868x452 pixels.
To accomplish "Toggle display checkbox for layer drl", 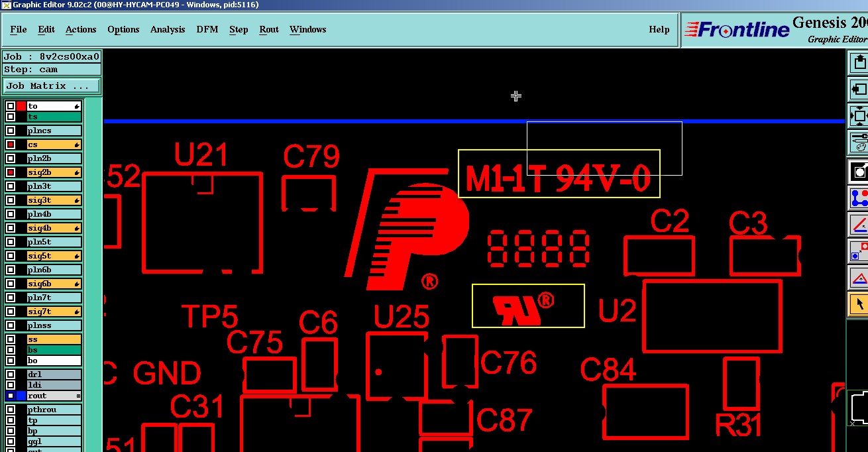I will coord(11,374).
